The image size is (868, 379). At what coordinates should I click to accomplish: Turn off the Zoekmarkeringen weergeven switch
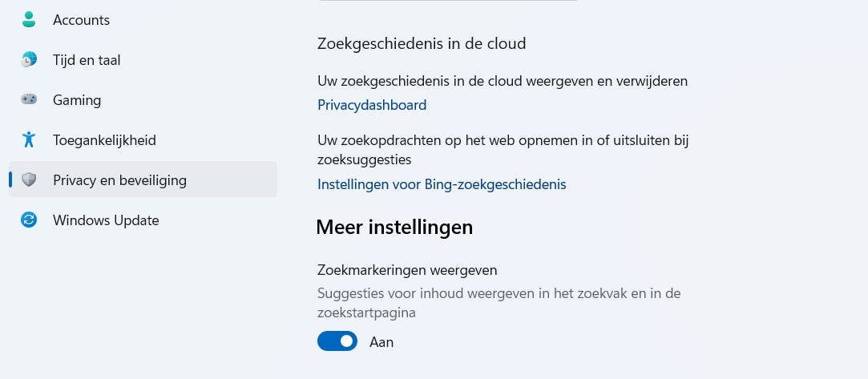pos(337,341)
